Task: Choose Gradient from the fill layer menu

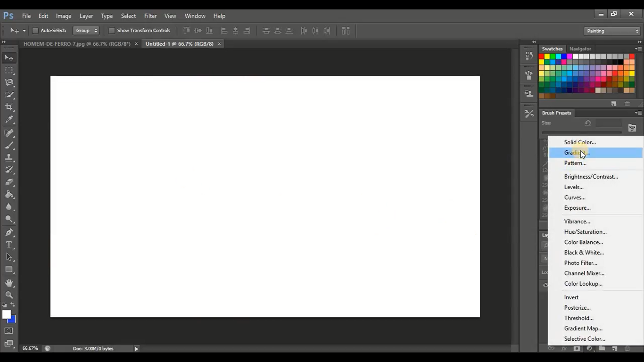Action: tap(575, 152)
